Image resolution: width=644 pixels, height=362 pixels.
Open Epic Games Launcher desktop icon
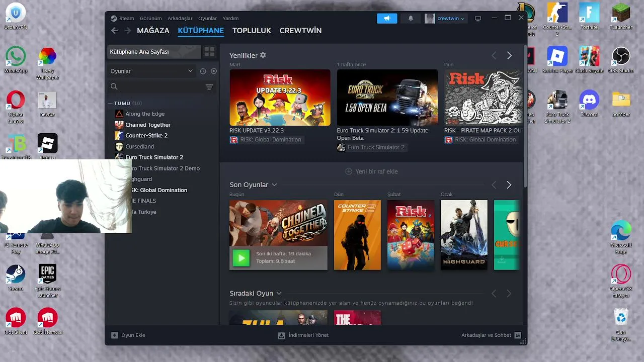47,281
